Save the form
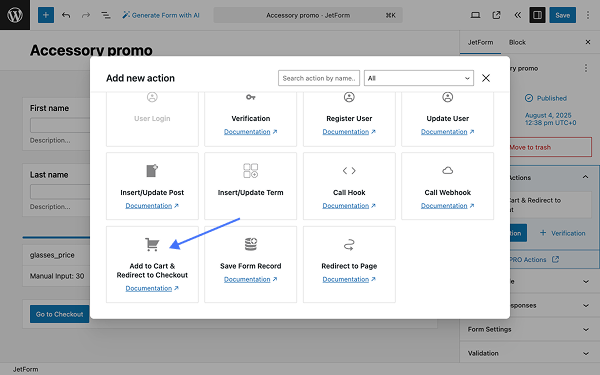600x375 pixels. pos(562,15)
